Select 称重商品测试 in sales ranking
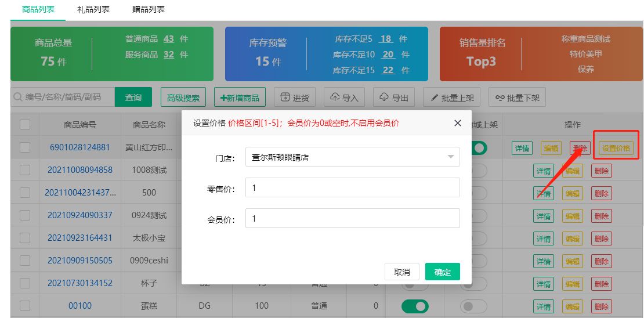Image resolution: width=644 pixels, height=318 pixels. (585, 39)
